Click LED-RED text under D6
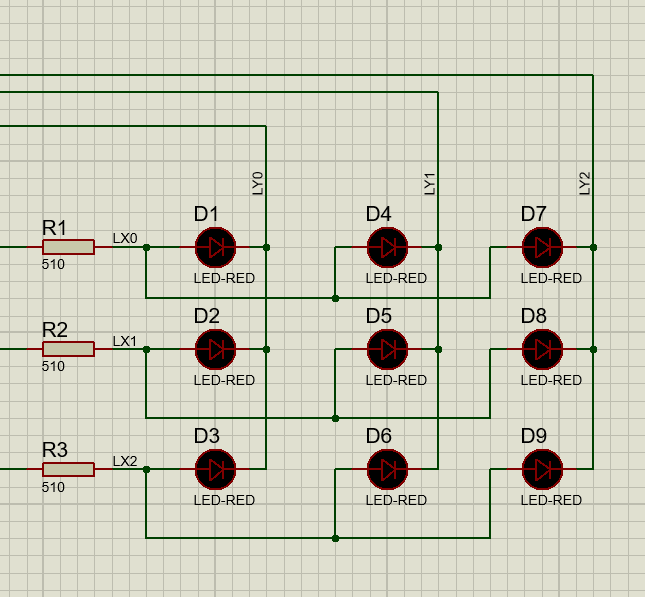 pos(396,500)
